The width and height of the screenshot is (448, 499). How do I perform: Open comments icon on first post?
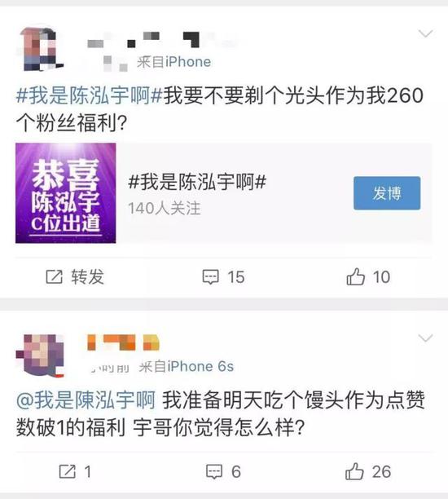[210, 277]
